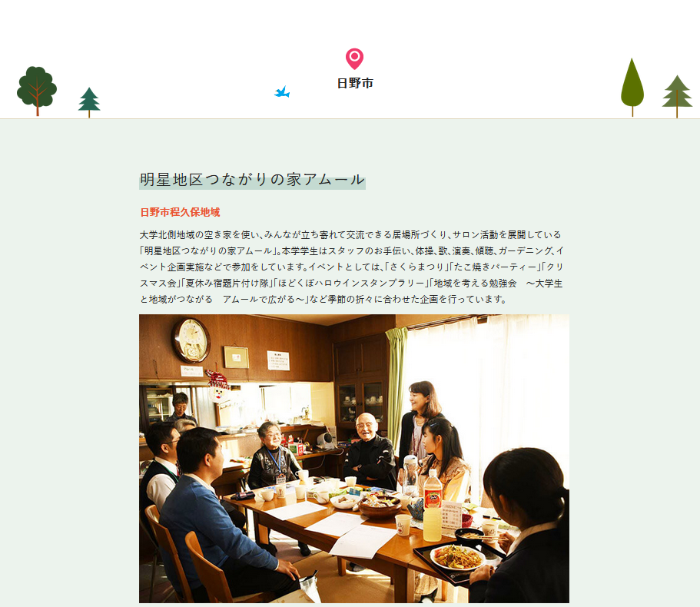Click the pink map pin icon

click(x=354, y=59)
